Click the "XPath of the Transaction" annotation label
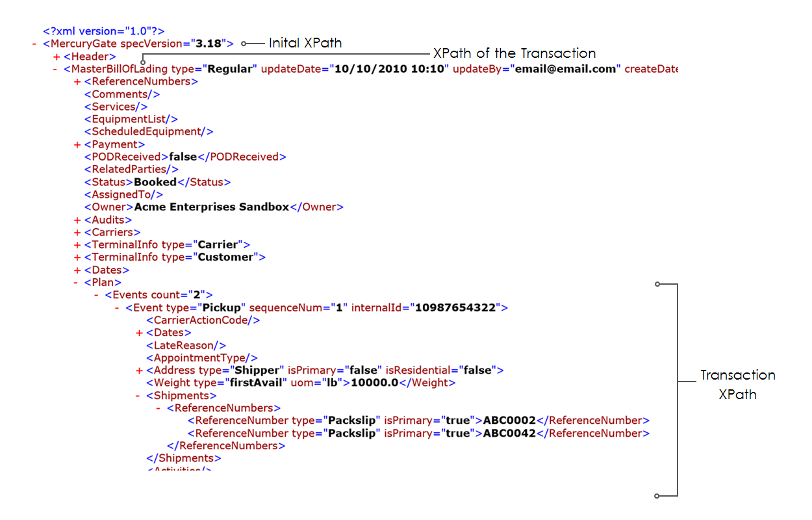 click(514, 53)
